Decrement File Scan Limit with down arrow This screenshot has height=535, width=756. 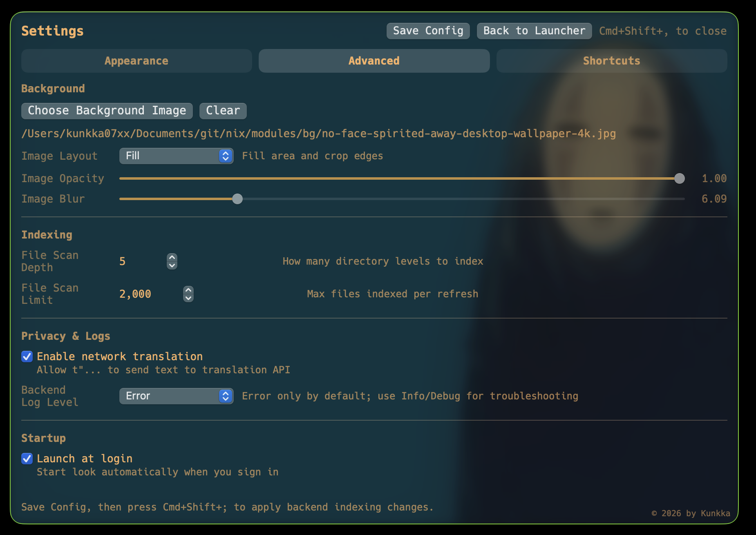tap(188, 299)
